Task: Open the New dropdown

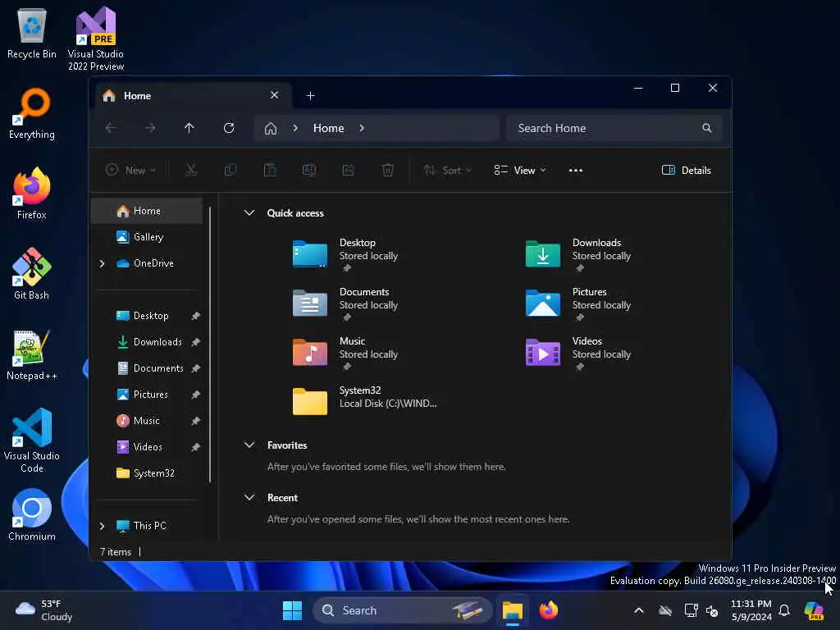Action: tap(130, 171)
